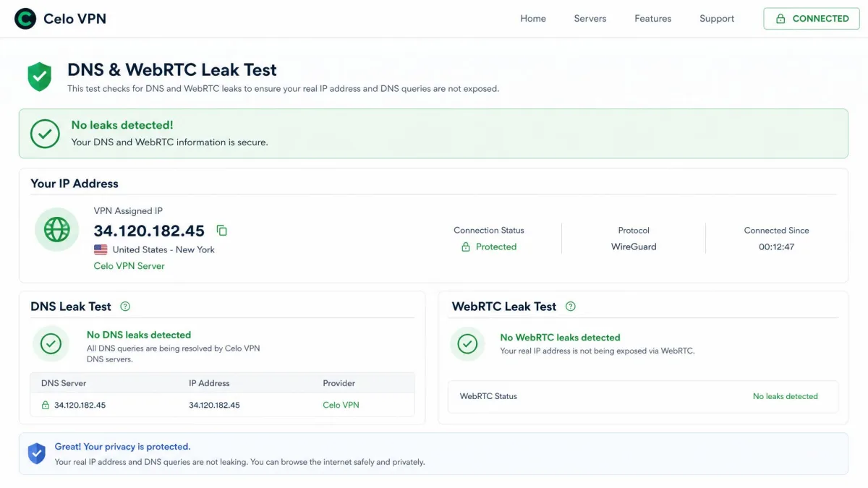The image size is (868, 488).
Task: Click 34.120.182.45 in DNS Server column
Action: click(x=80, y=405)
